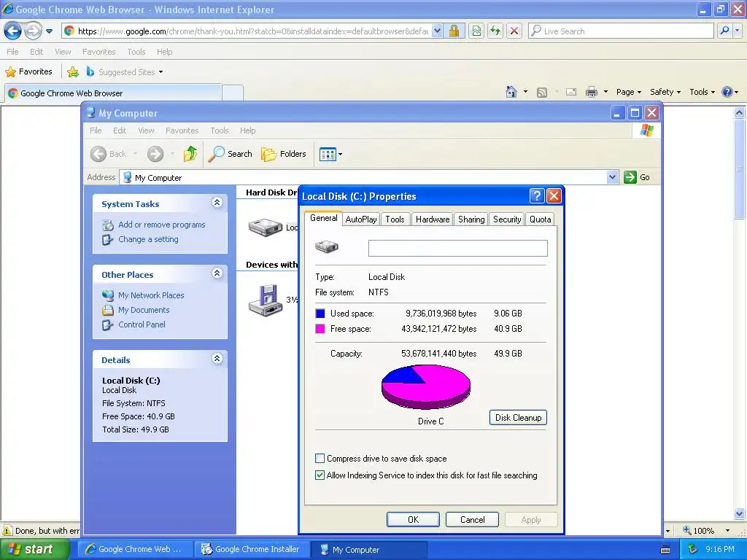Viewport: 747px width, 560px height.
Task: Open the IE Page menu
Action: click(x=628, y=92)
